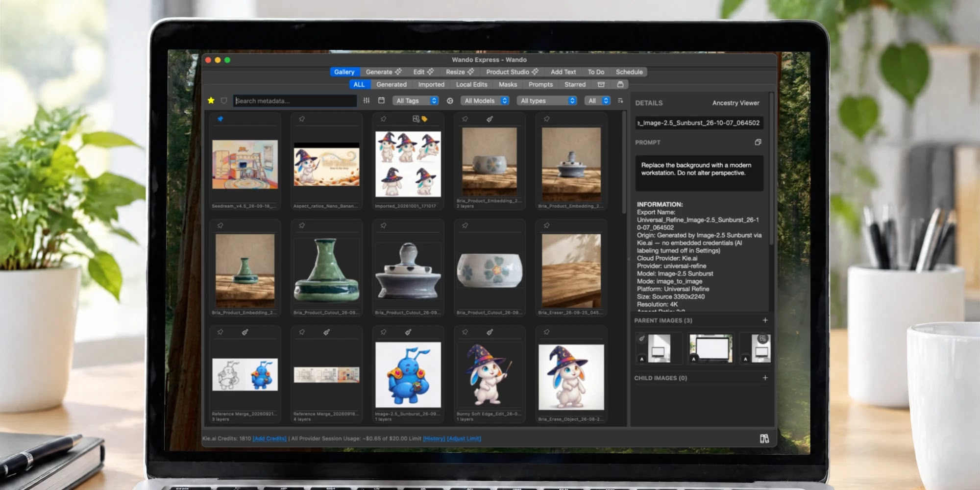Open the Schedule tab
Viewport: 980px width, 490px height.
point(629,72)
